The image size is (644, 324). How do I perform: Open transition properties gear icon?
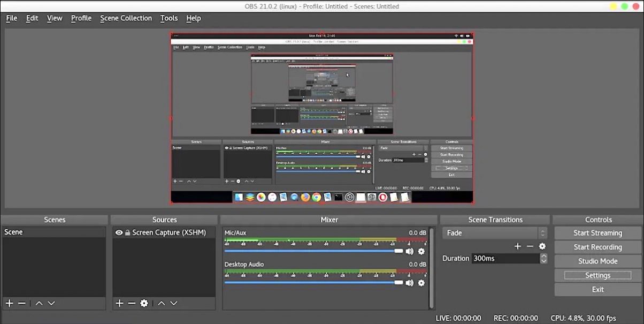[542, 246]
